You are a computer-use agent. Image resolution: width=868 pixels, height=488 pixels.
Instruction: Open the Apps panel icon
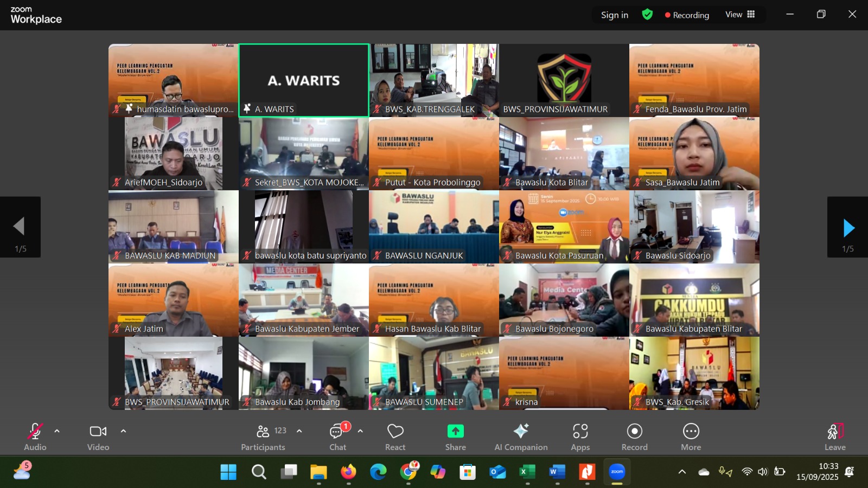[x=580, y=432]
